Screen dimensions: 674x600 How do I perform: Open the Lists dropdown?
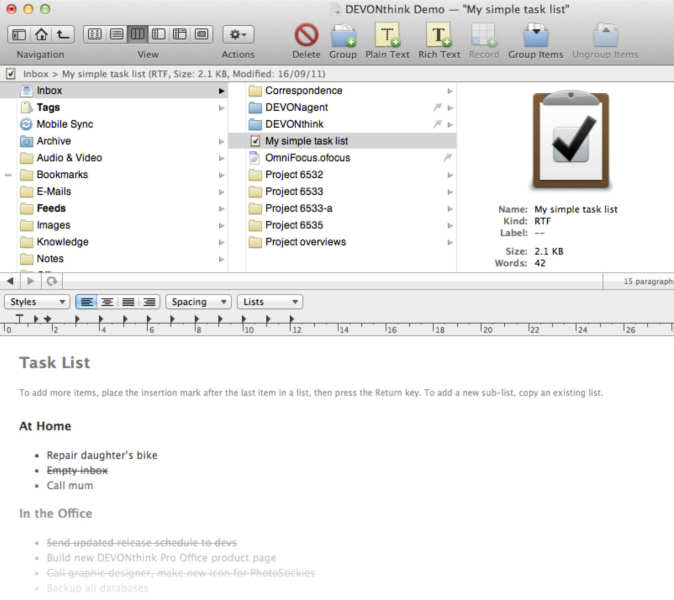coord(270,302)
